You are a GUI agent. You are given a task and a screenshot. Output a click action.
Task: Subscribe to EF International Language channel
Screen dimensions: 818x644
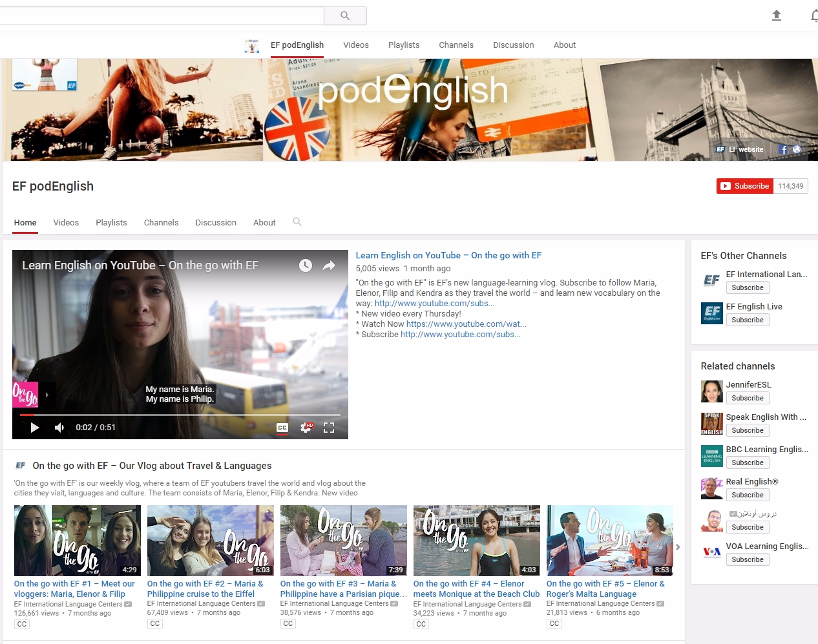(748, 288)
